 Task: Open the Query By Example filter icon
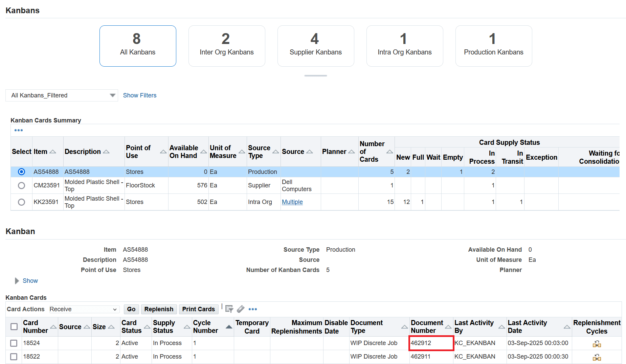point(229,309)
